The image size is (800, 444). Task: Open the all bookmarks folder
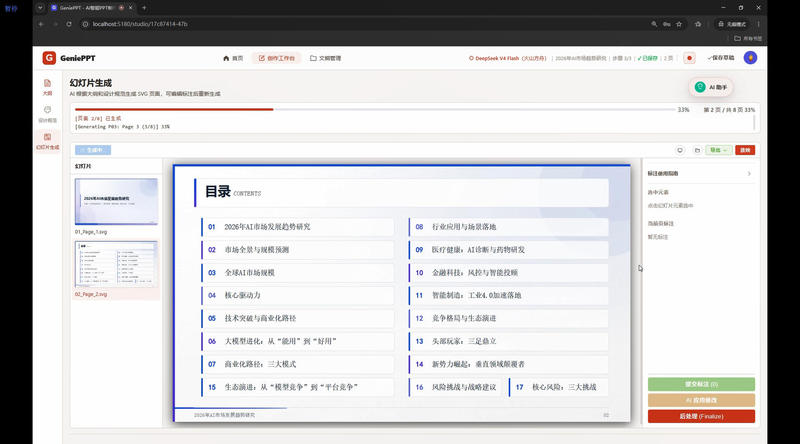click(748, 38)
